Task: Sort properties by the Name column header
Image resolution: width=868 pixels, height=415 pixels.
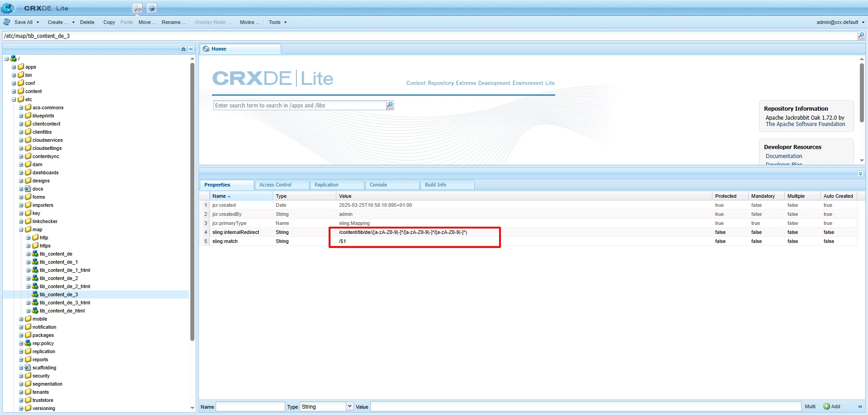Action: (x=241, y=196)
